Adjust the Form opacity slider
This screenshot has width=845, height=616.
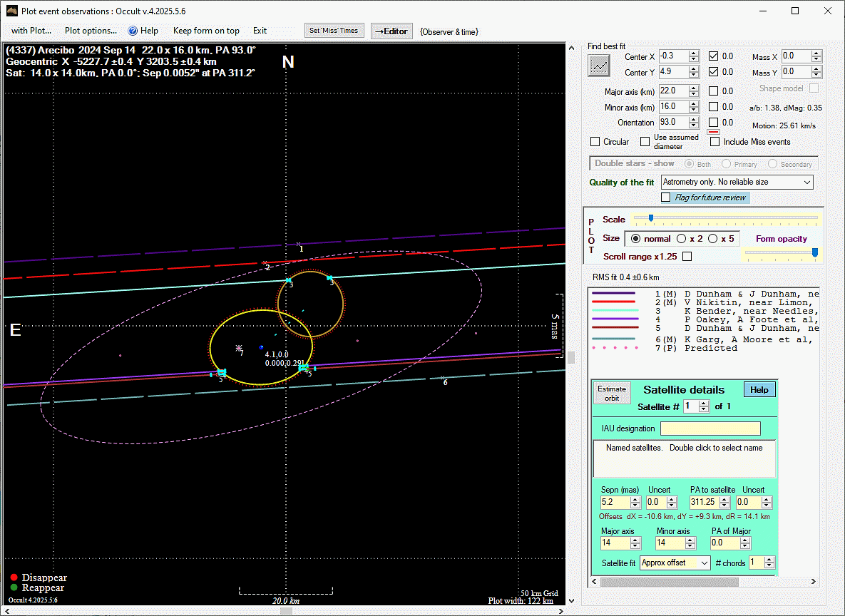click(x=815, y=252)
